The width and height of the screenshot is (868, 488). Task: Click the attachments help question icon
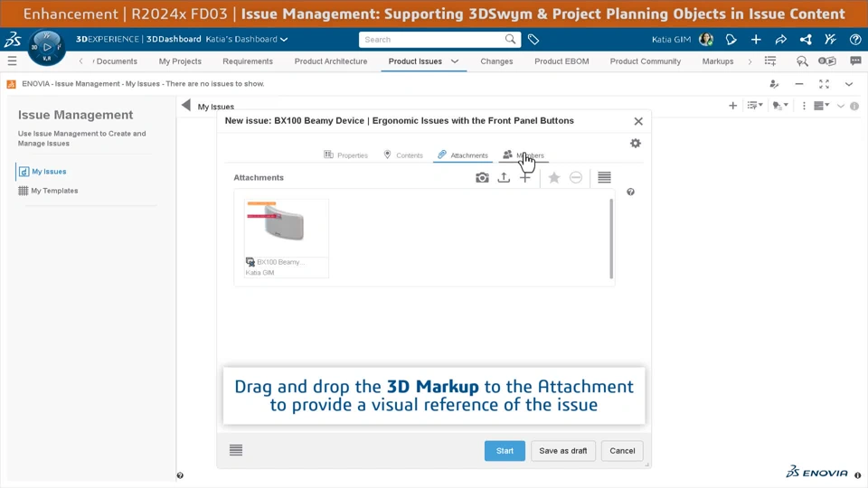pos(630,192)
